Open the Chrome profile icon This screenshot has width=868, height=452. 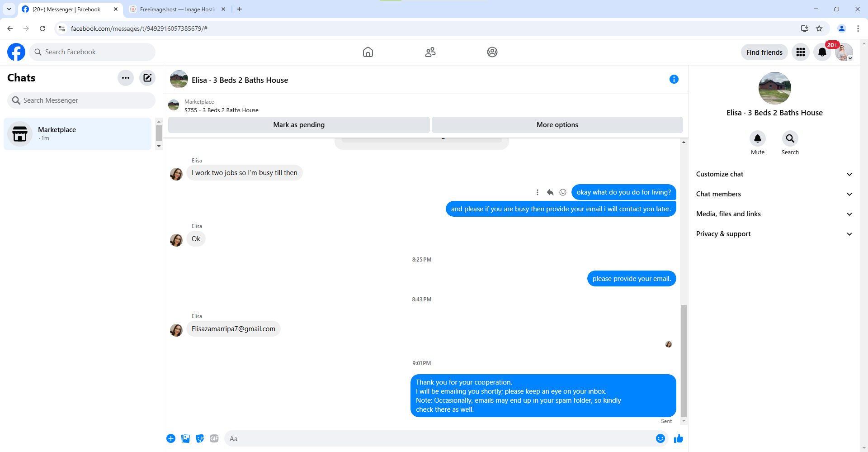click(x=842, y=29)
